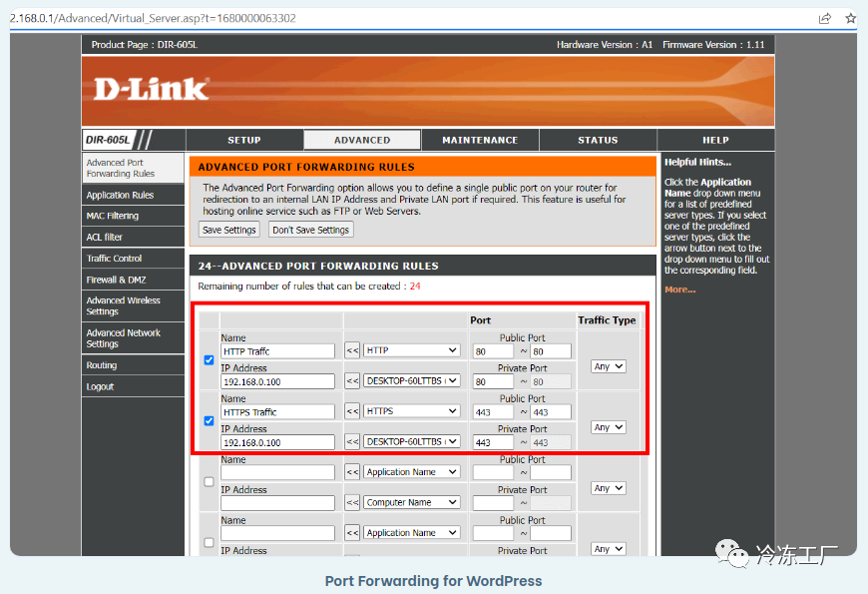Click public port start field showing 80
This screenshot has width=868, height=594.
(x=493, y=351)
